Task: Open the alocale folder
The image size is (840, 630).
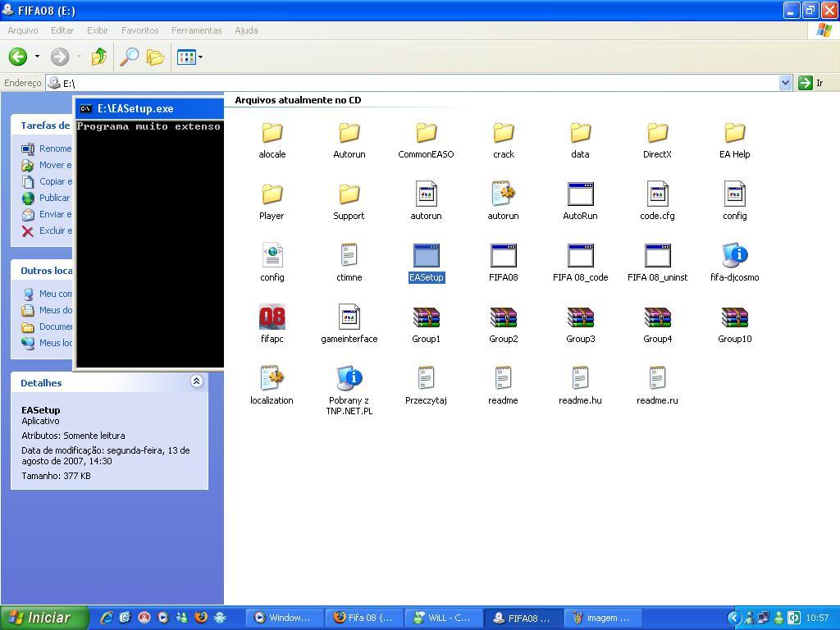Action: click(x=272, y=140)
